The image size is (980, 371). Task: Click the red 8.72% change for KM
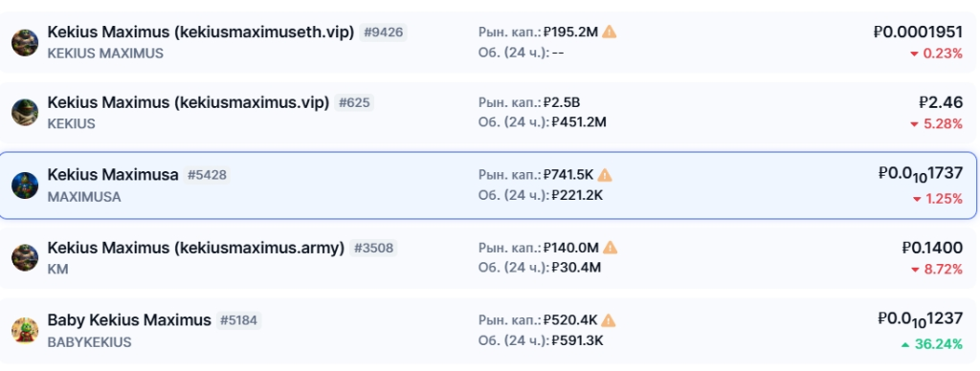(937, 270)
